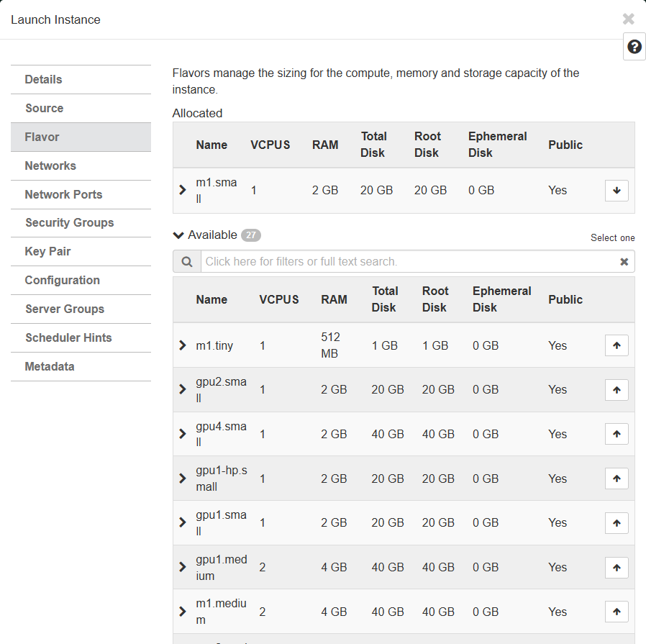Sort available flavors by VCPUS column
This screenshot has width=646, height=644.
click(x=279, y=299)
